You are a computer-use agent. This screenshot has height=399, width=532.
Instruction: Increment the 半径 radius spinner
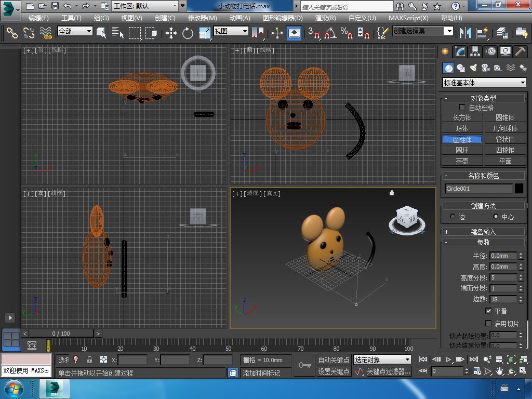point(521,254)
